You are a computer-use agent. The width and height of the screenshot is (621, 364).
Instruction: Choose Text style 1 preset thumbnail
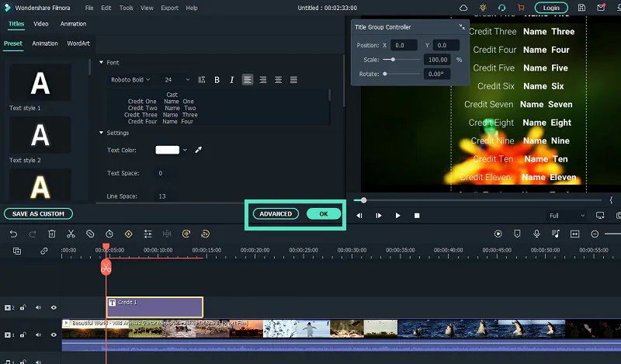(x=40, y=83)
